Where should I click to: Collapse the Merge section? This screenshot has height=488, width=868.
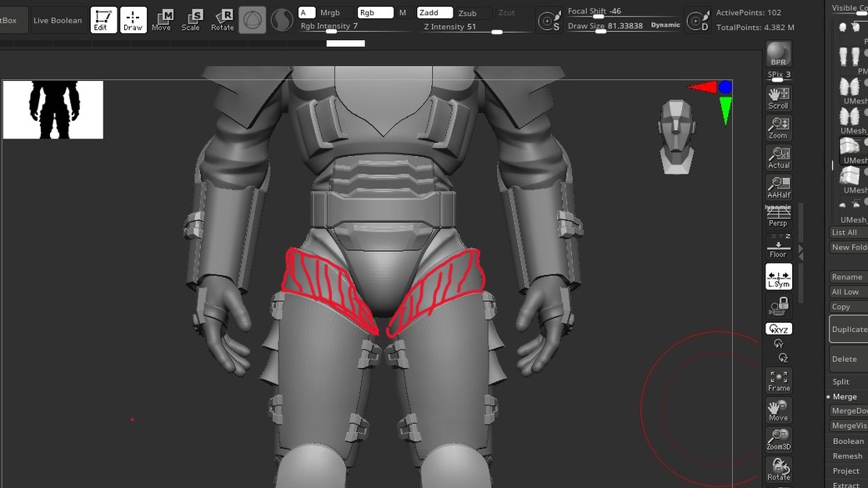coord(844,396)
